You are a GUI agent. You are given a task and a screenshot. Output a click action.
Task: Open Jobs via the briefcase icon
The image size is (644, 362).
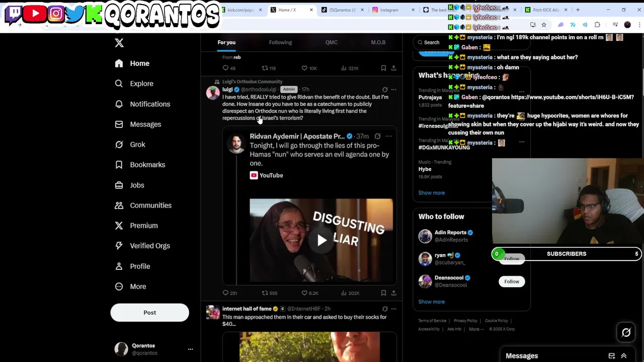(119, 185)
